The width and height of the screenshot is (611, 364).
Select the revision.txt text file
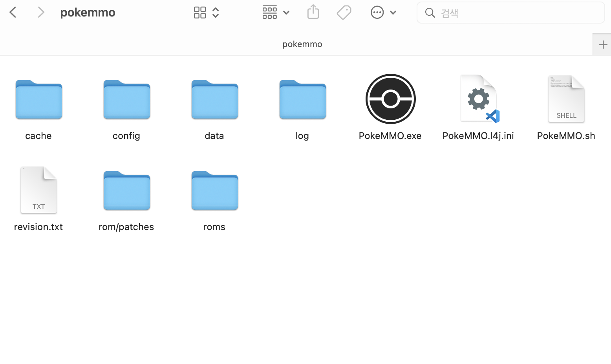[x=38, y=190]
